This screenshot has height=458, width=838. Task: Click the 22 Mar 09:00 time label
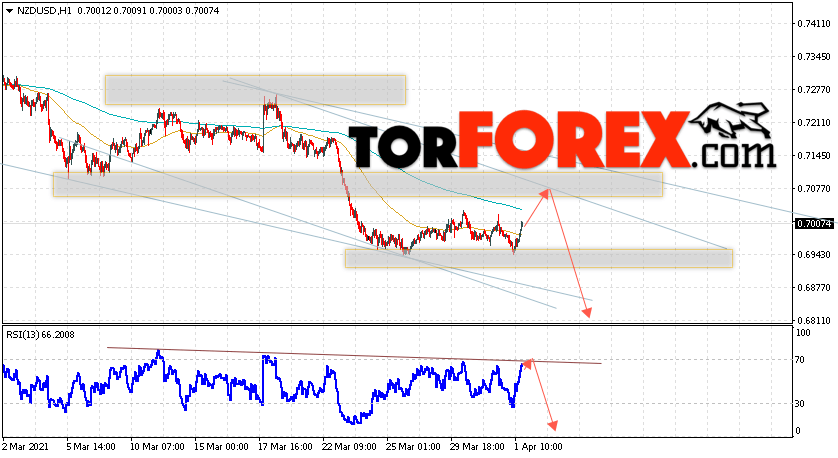pyautogui.click(x=350, y=446)
